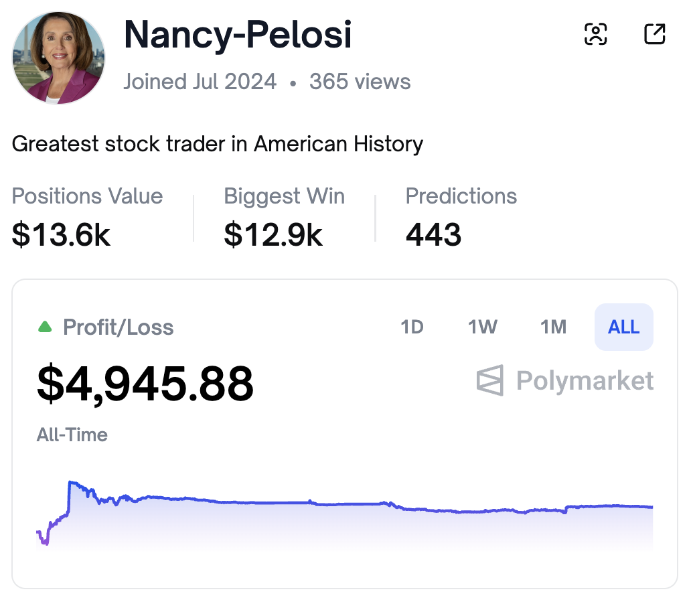
Task: Click the profit chart line
Action: click(335, 504)
